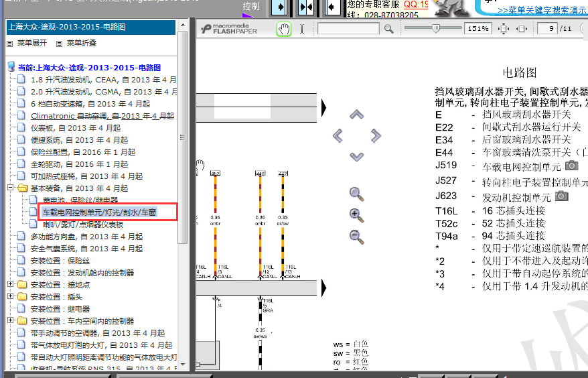This screenshot has height=378, width=588.
Task: Click the search text input field
Action: (x=348, y=29)
